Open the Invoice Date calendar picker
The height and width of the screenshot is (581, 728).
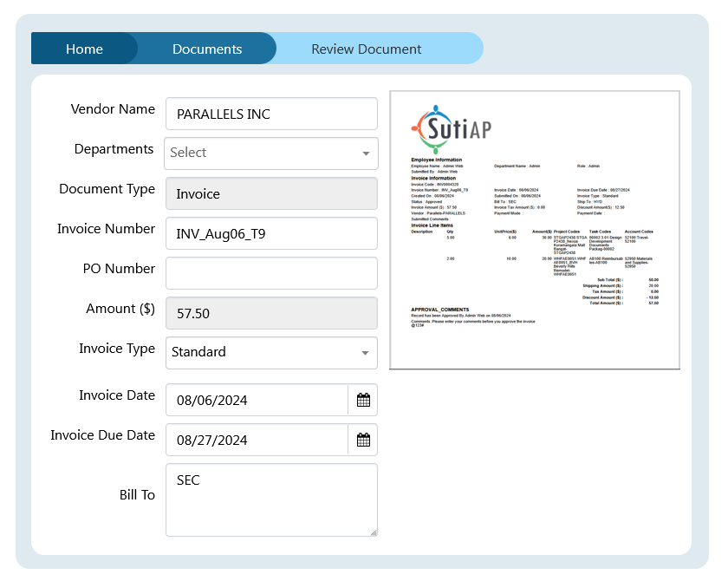click(363, 400)
